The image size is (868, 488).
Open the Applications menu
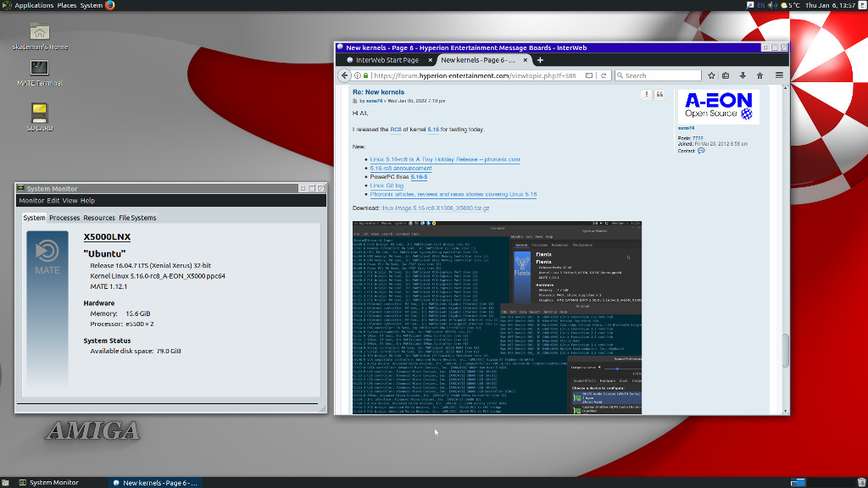pyautogui.click(x=34, y=5)
